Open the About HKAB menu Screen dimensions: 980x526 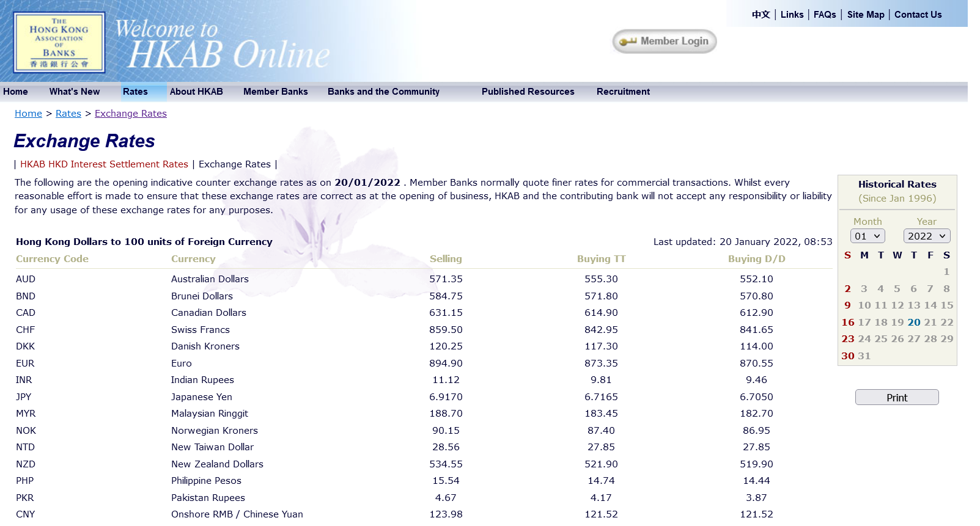click(x=196, y=92)
